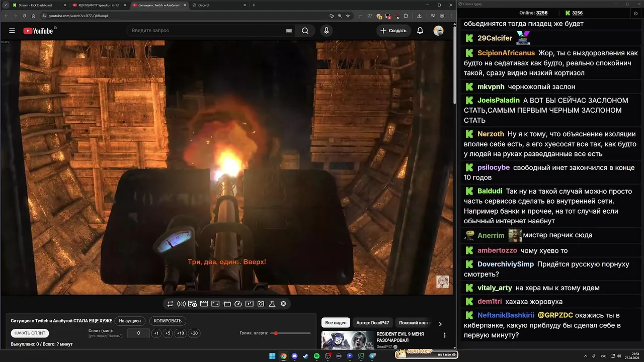Switch to the Discord browser tab

(x=218, y=5)
